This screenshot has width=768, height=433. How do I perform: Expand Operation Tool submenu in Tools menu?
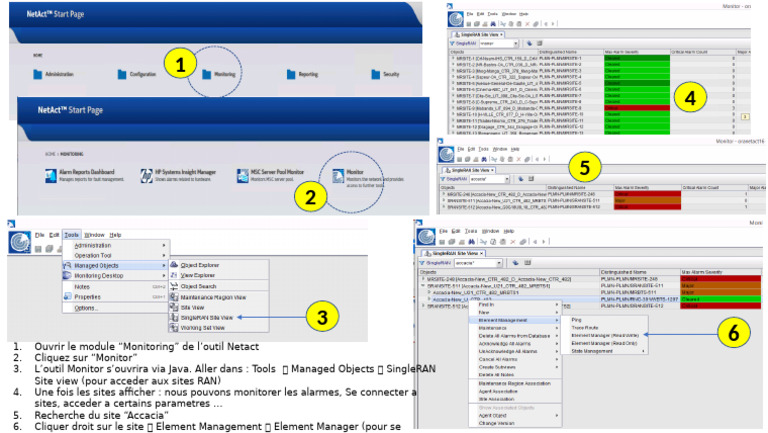click(x=116, y=256)
